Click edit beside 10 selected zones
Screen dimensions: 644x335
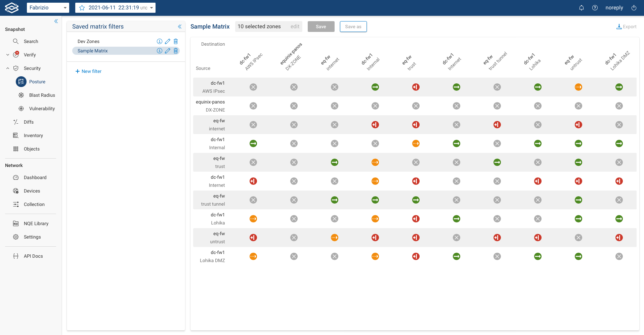295,27
